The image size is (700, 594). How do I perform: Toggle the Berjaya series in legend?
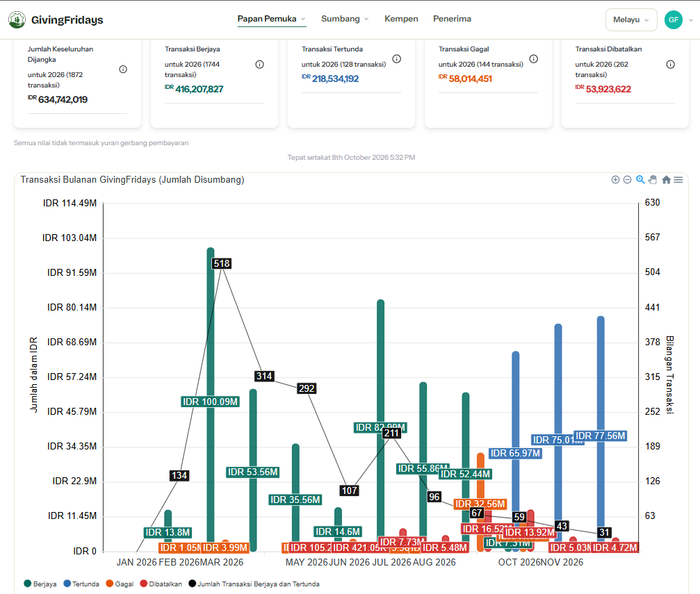point(40,584)
